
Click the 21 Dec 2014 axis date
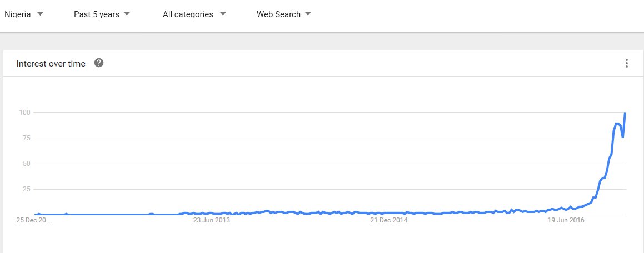tap(389, 220)
